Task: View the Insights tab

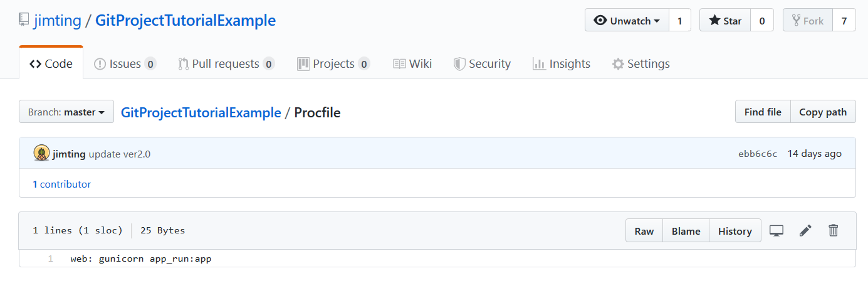Action: 561,63
